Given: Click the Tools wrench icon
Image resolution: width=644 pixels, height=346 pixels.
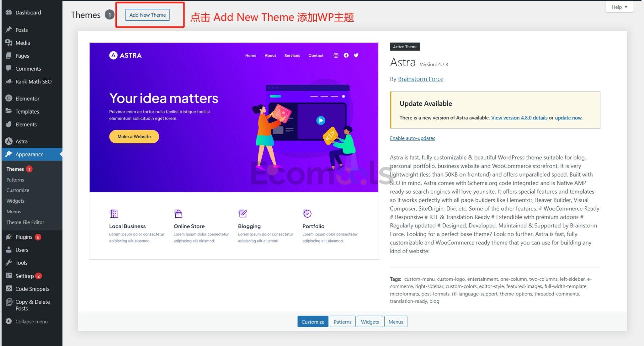Looking at the screenshot, I should pyautogui.click(x=9, y=263).
